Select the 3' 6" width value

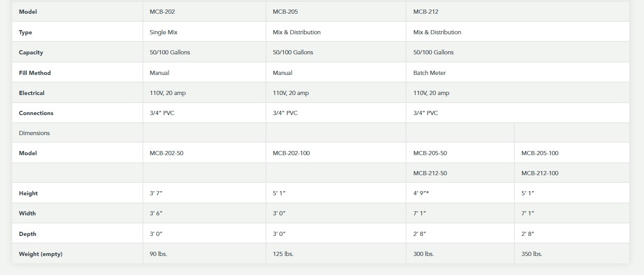pyautogui.click(x=156, y=213)
